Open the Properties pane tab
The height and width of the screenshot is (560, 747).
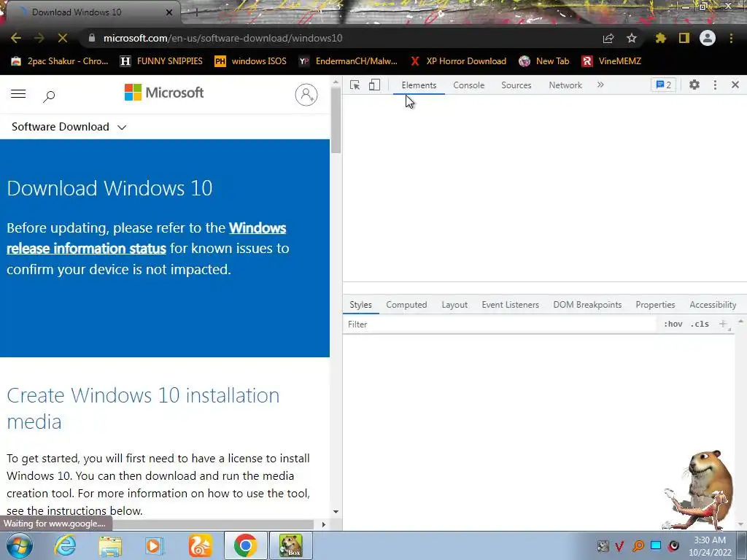pos(655,305)
